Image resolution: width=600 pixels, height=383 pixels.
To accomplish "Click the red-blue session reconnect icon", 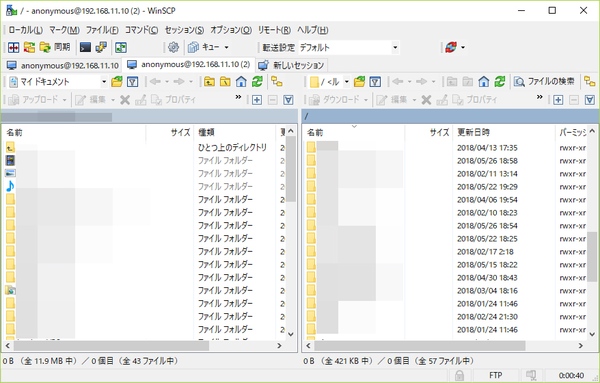I will [451, 47].
